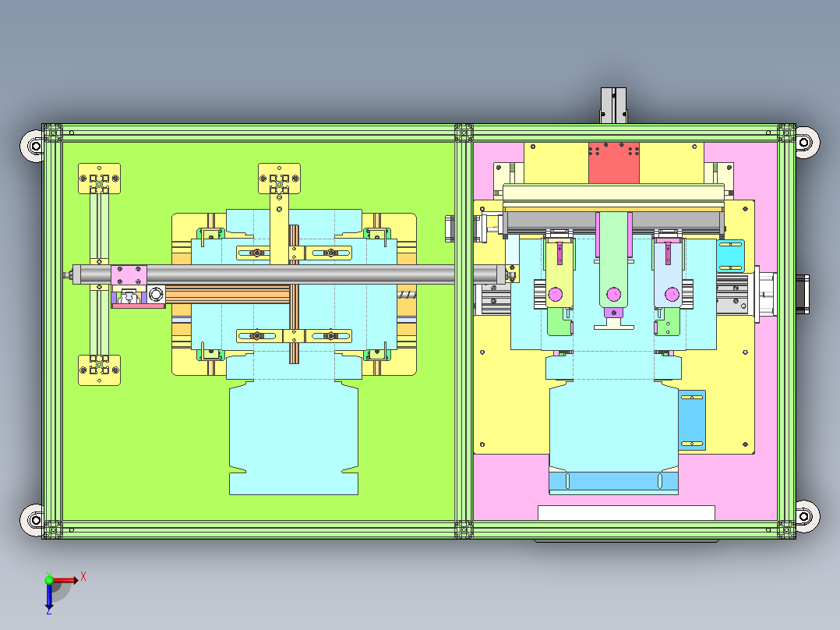The width and height of the screenshot is (840, 630).
Task: Select the red mounting block at top
Action: (x=614, y=163)
